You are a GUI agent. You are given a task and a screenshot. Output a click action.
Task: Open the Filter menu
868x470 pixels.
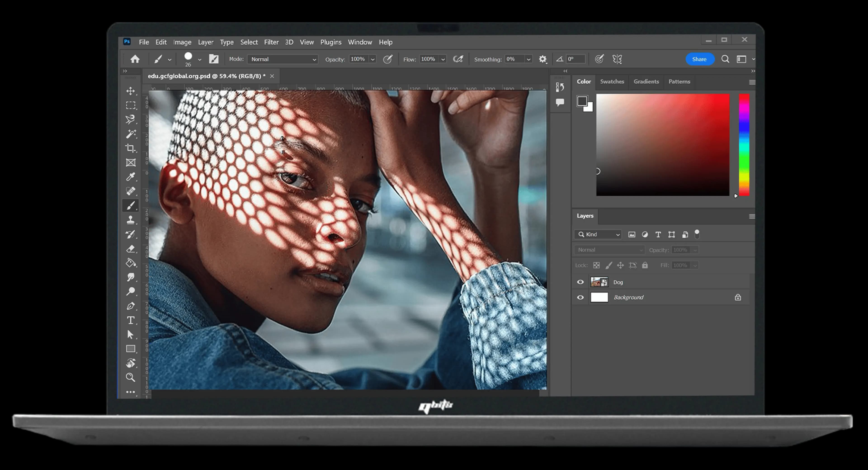pos(271,42)
